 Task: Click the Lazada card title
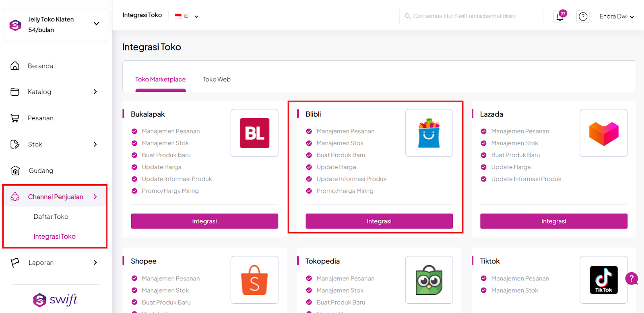491,114
